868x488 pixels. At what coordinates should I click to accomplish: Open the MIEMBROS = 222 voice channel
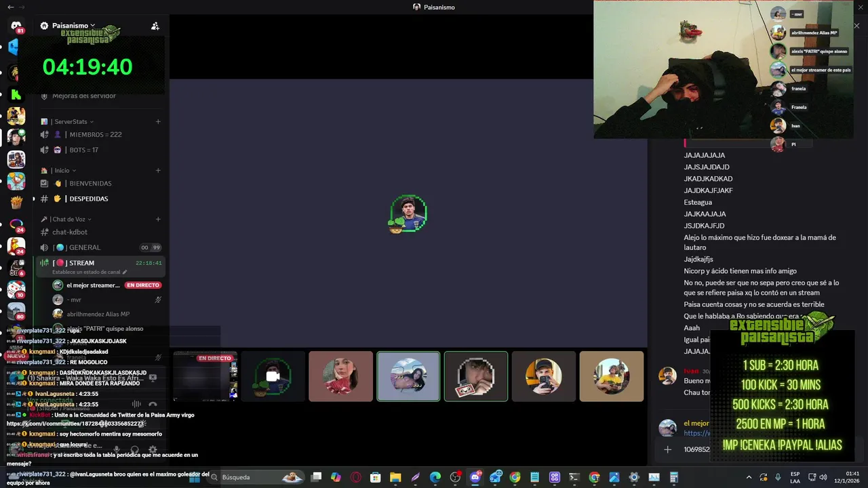click(100, 135)
